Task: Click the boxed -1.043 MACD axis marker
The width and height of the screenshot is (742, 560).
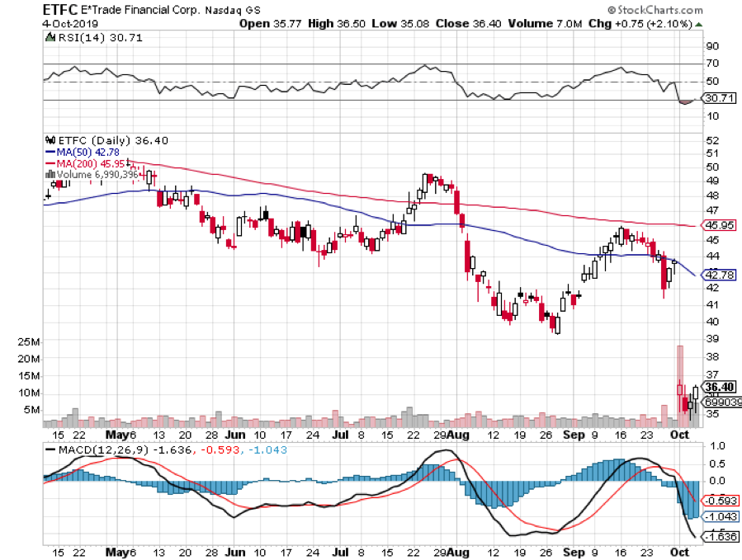Action: click(721, 516)
